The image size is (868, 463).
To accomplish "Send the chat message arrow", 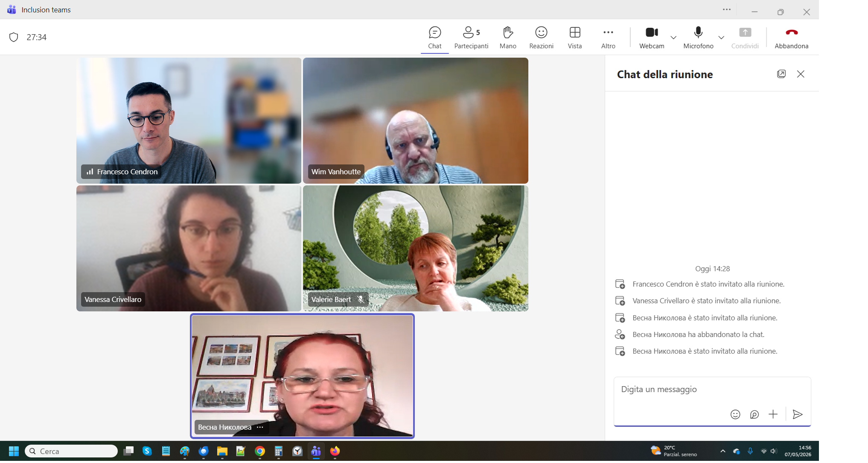I will coord(797,414).
